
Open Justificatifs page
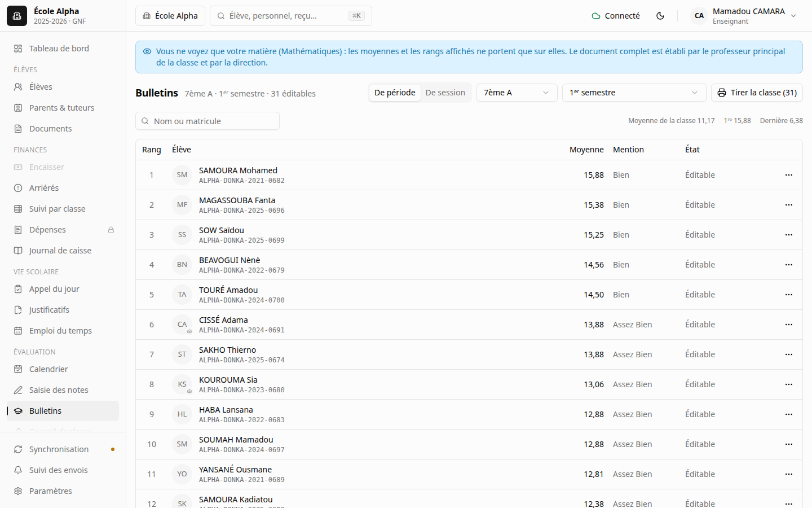pyautogui.click(x=63, y=310)
